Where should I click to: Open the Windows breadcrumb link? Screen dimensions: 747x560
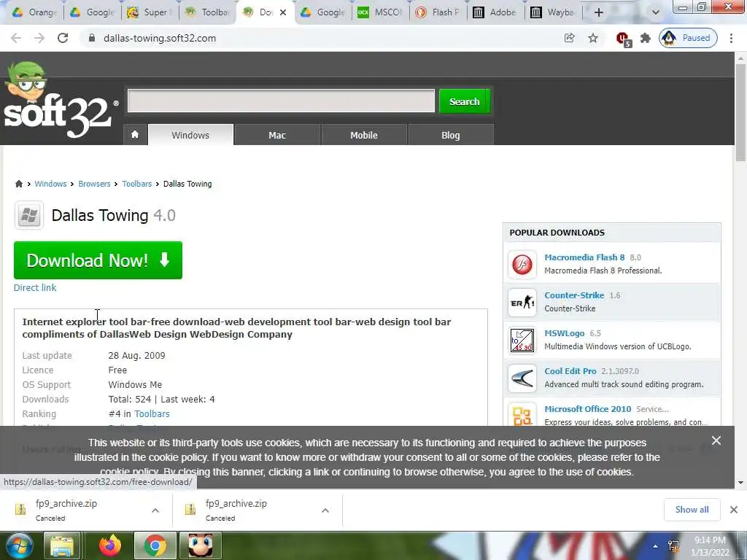coord(50,184)
